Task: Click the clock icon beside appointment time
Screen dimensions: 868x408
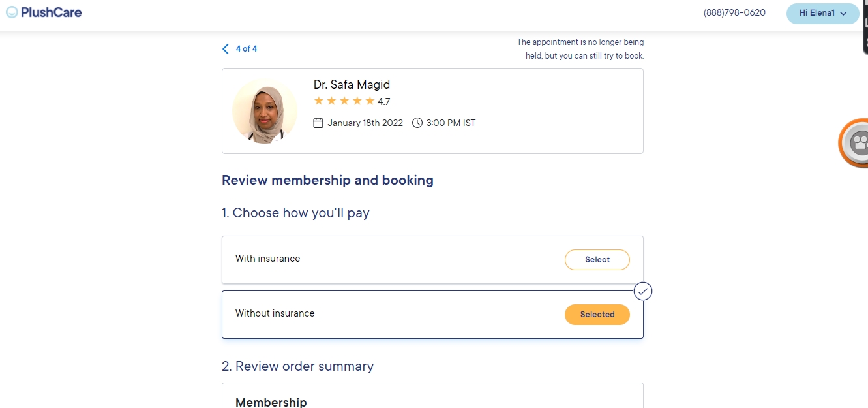Action: click(417, 123)
